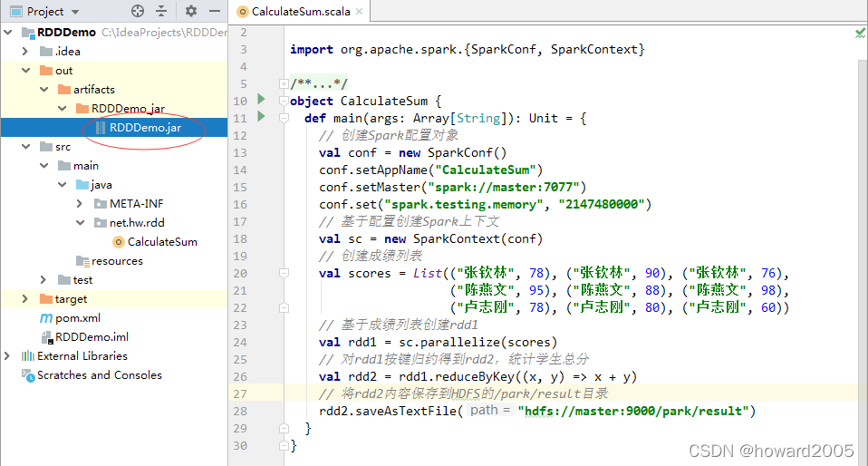This screenshot has height=466, width=868.
Task: Click the fold end marker at line 29
Action: 284,428
